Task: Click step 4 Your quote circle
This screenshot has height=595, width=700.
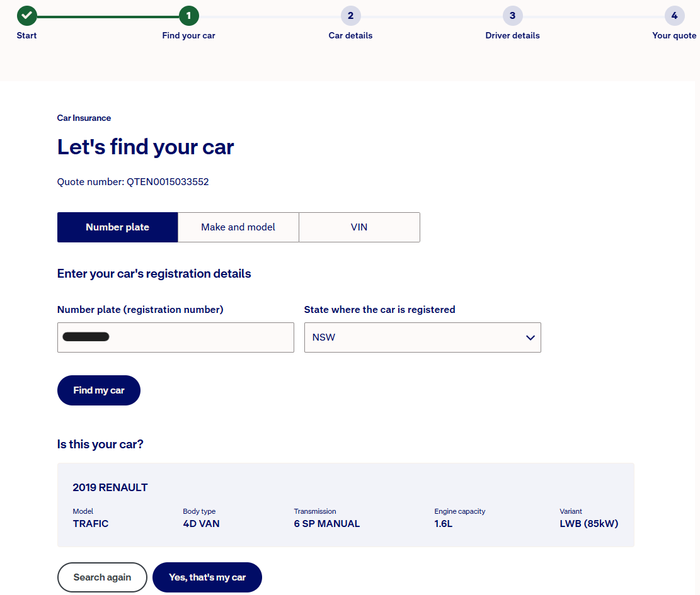Action: (x=674, y=16)
